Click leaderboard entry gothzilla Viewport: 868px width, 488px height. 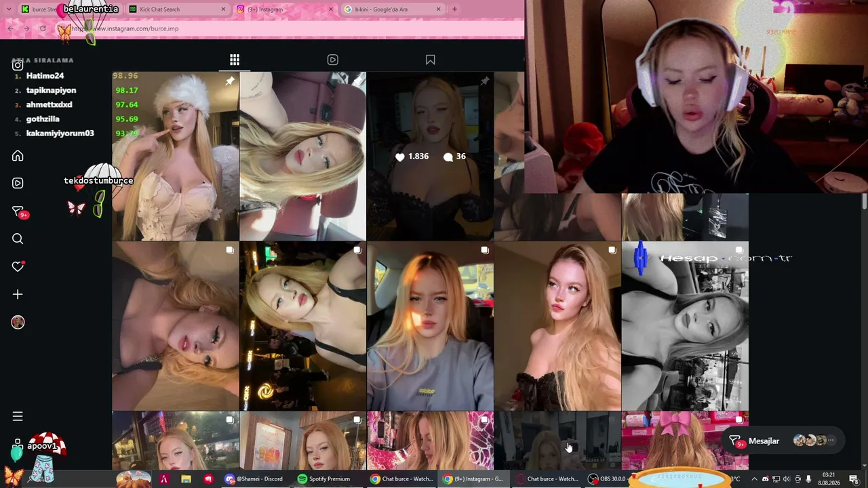point(43,119)
